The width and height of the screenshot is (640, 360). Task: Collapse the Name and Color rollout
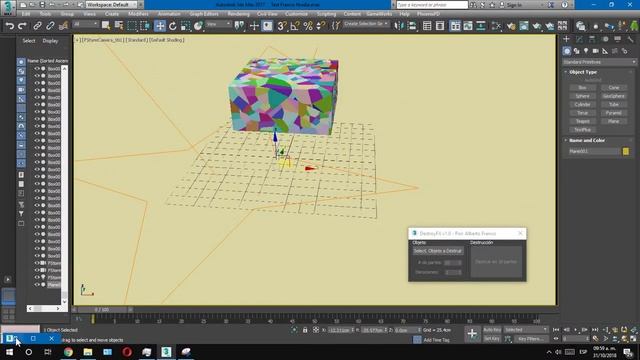(x=587, y=140)
